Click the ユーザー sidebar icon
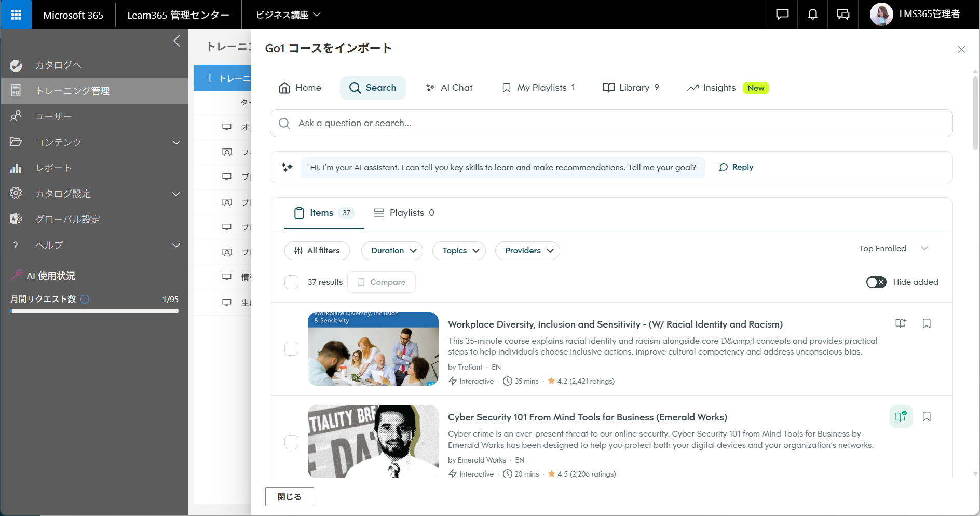980x516 pixels. click(16, 116)
